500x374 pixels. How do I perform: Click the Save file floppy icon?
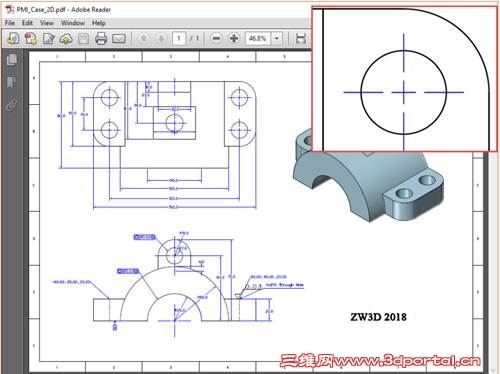pyautogui.click(x=83, y=39)
